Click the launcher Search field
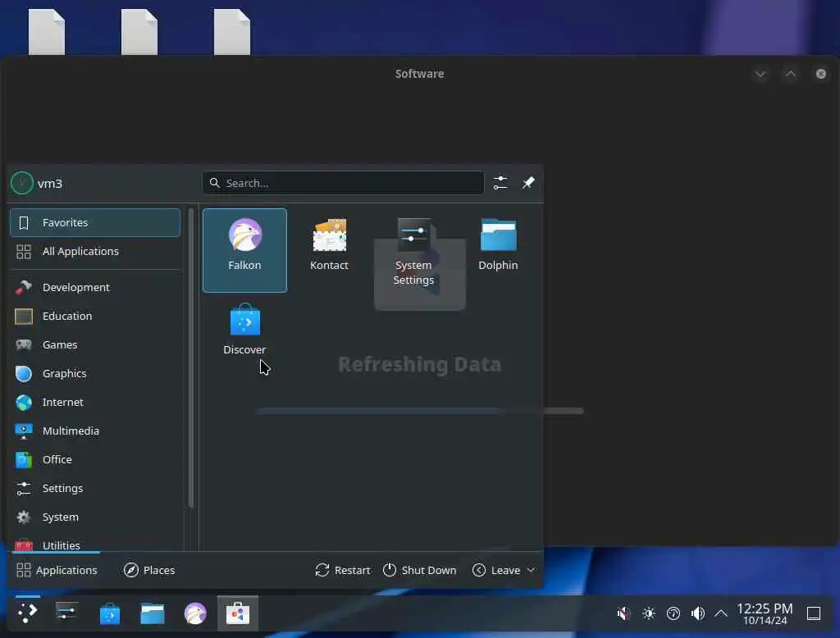 click(343, 183)
